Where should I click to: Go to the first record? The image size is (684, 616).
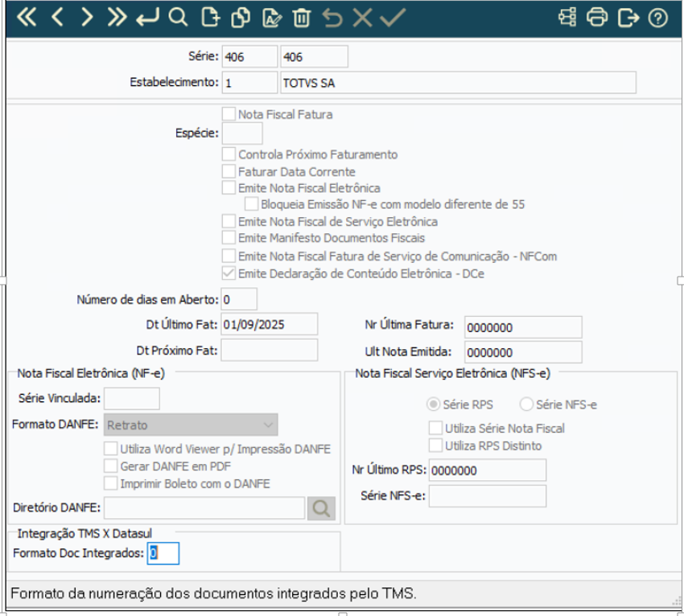27,18
